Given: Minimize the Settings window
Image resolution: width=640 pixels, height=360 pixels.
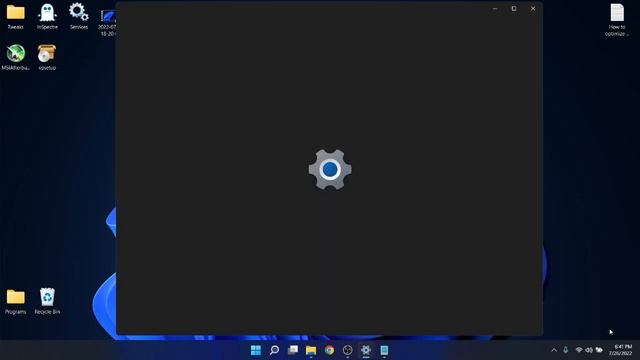Looking at the screenshot, I should point(495,9).
